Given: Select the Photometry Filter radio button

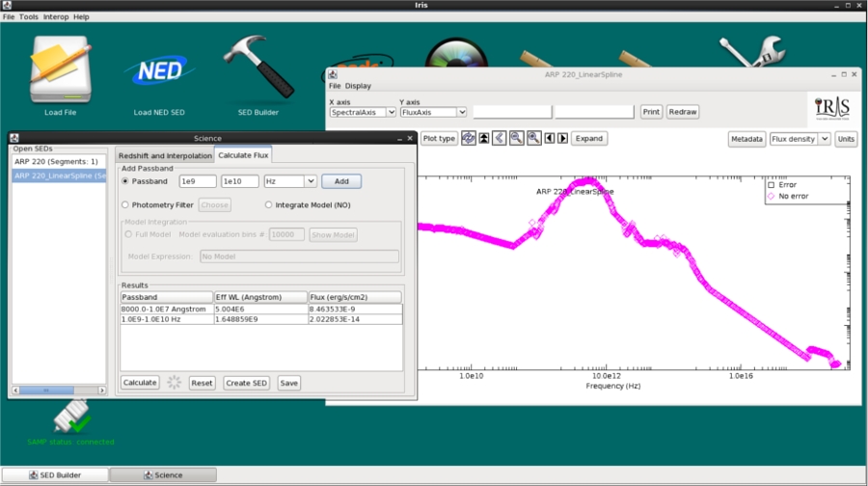Looking at the screenshot, I should (125, 204).
